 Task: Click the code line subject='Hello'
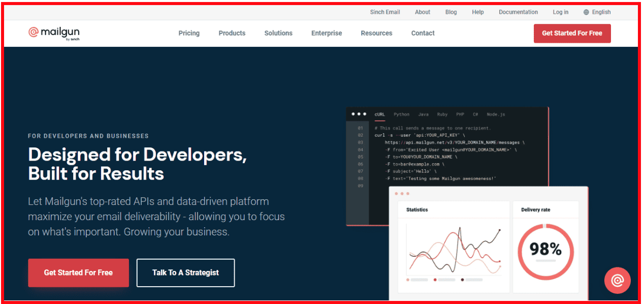pyautogui.click(x=411, y=171)
